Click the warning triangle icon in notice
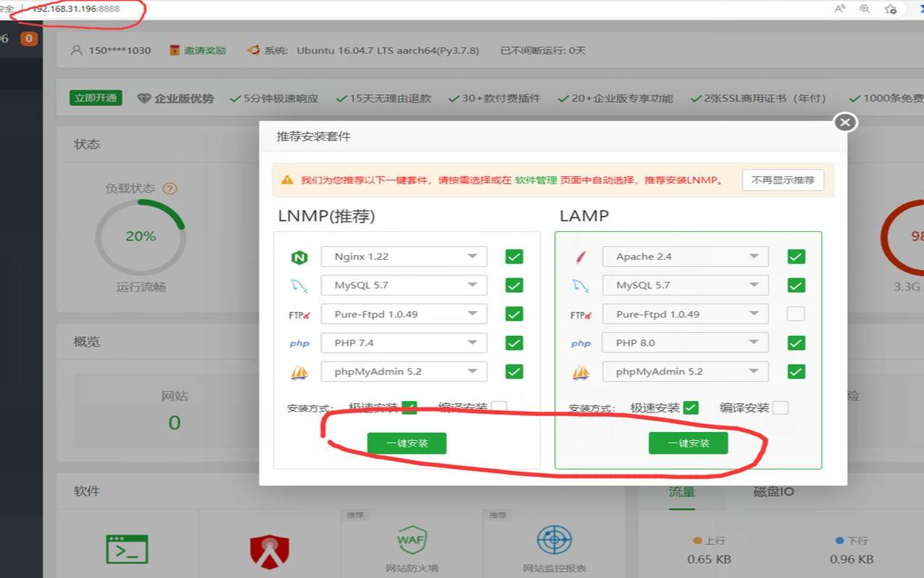 pyautogui.click(x=287, y=180)
